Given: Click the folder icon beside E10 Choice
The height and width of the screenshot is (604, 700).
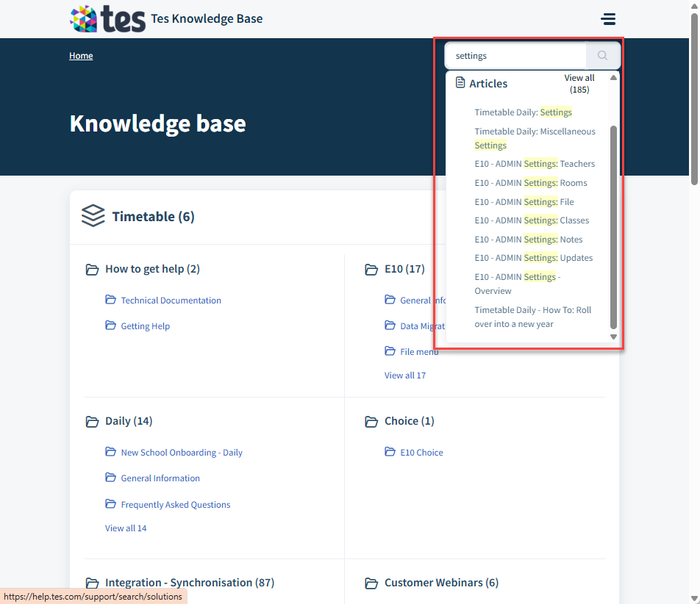Looking at the screenshot, I should [x=390, y=451].
